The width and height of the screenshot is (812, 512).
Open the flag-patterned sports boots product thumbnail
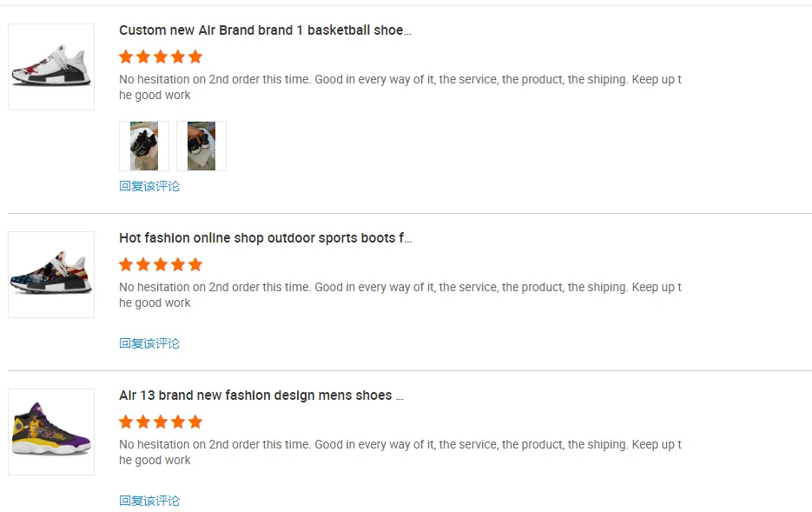click(51, 275)
